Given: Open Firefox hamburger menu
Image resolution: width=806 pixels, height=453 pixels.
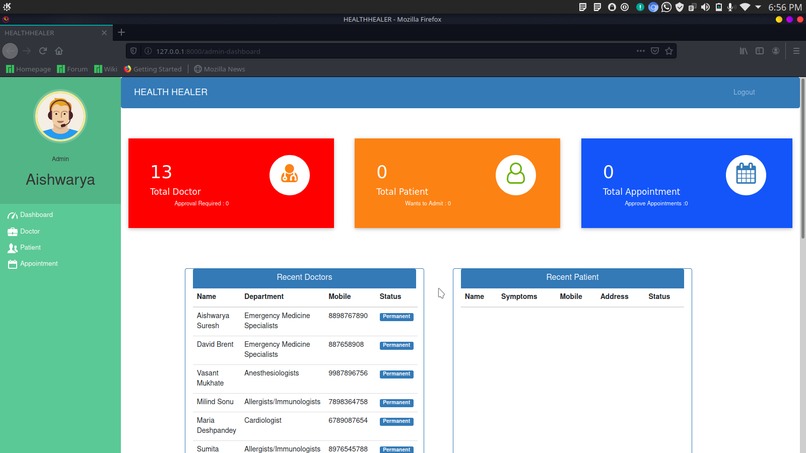Looking at the screenshot, I should point(796,51).
